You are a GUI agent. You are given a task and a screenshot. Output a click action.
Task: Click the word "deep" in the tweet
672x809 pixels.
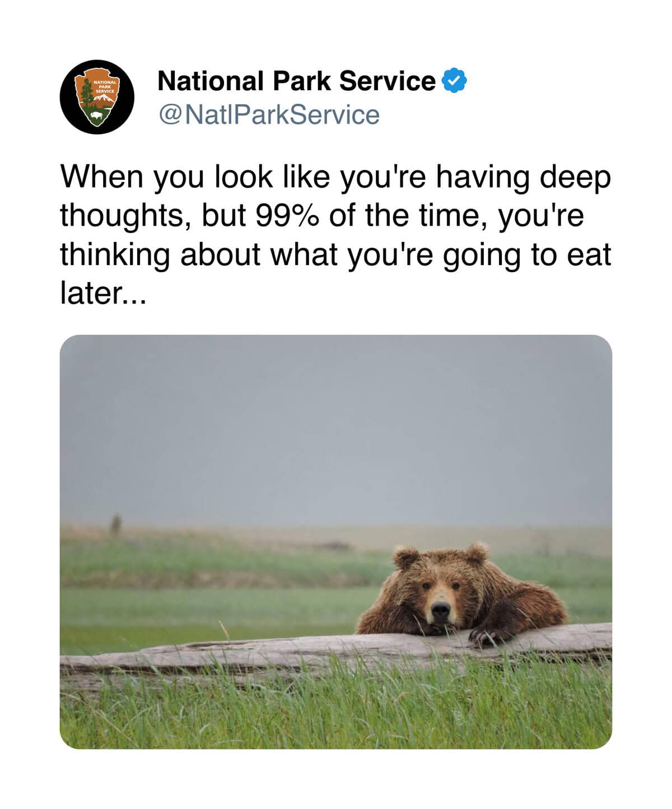coord(575,178)
